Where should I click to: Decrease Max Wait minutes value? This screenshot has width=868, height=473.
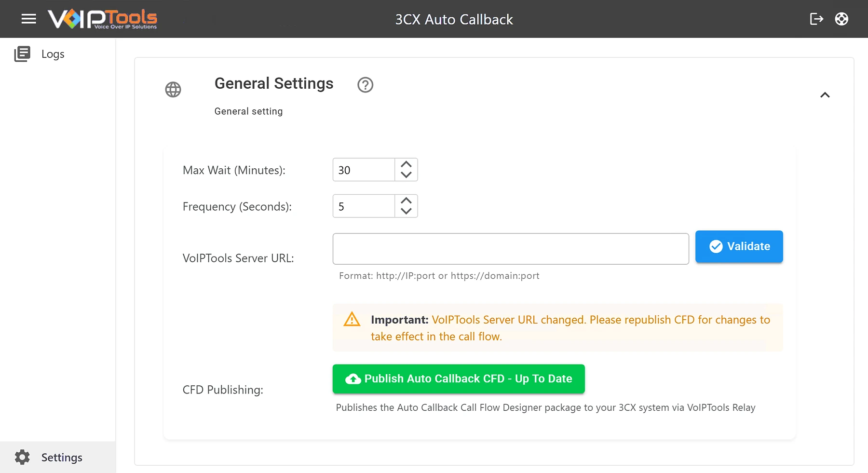pyautogui.click(x=406, y=175)
